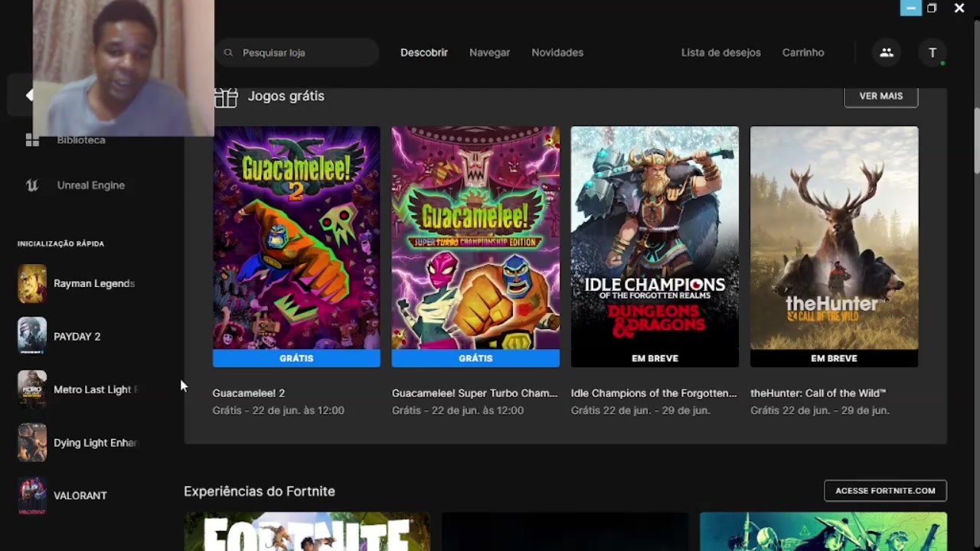
Task: Switch to the Navegar tab
Action: coord(489,52)
